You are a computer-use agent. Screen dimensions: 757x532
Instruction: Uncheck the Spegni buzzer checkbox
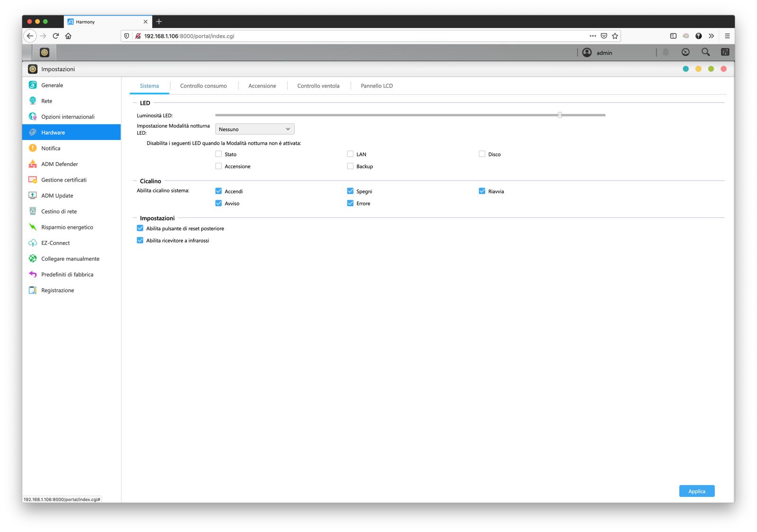click(350, 191)
